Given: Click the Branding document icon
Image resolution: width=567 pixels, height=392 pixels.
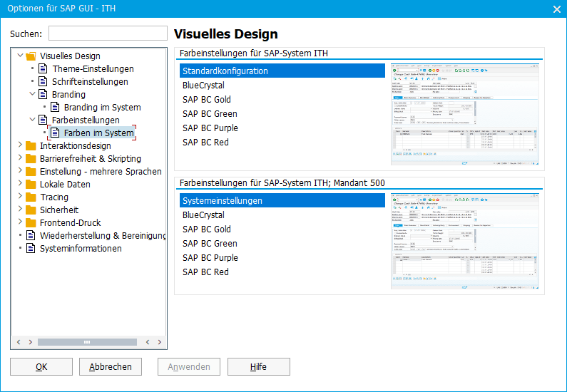Looking at the screenshot, I should point(43,94).
